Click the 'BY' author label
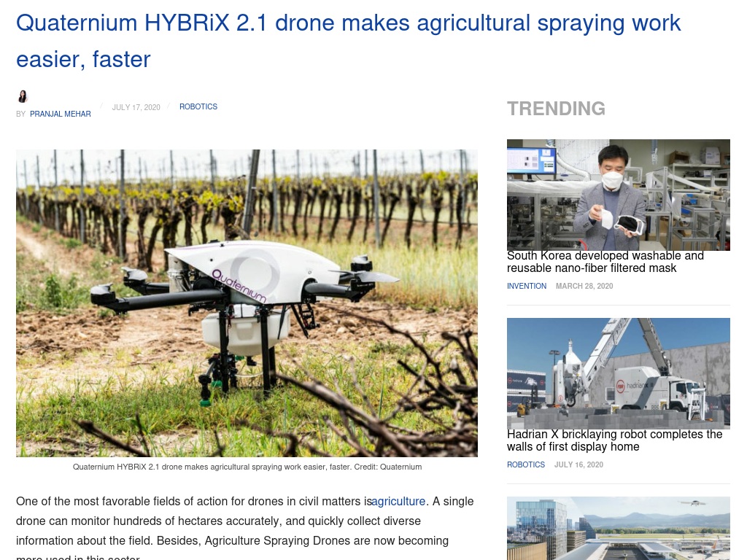The width and height of the screenshot is (747, 560). pos(21,114)
